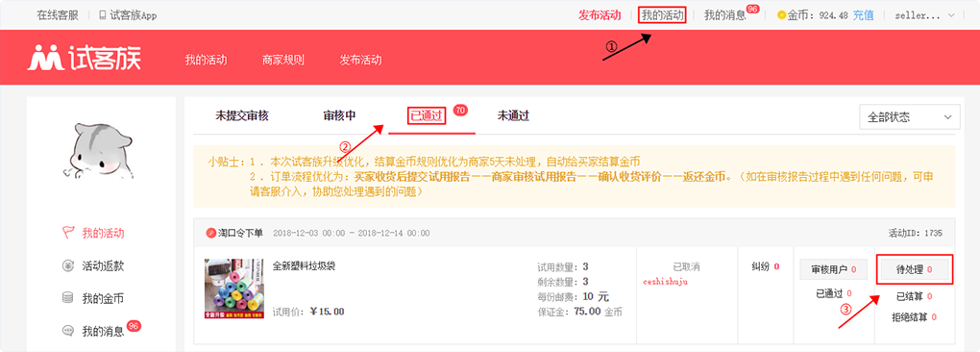Click the 纠纷 count
This screenshot has height=352, width=980.
(x=765, y=266)
